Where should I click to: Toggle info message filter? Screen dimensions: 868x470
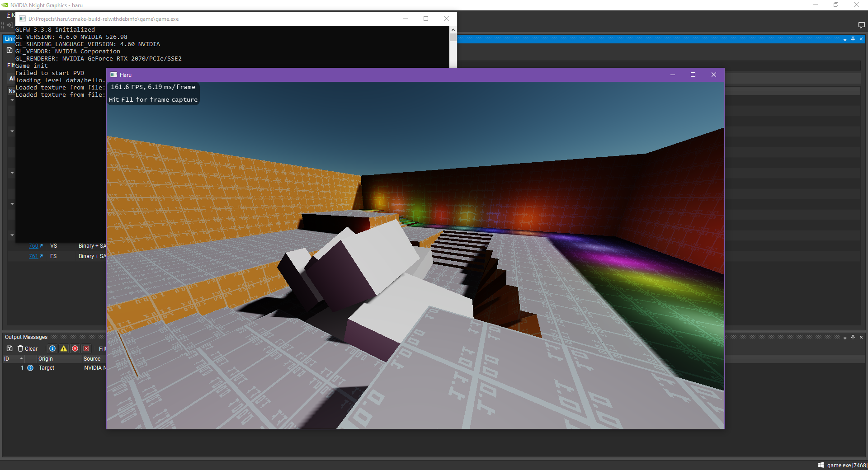coord(52,348)
